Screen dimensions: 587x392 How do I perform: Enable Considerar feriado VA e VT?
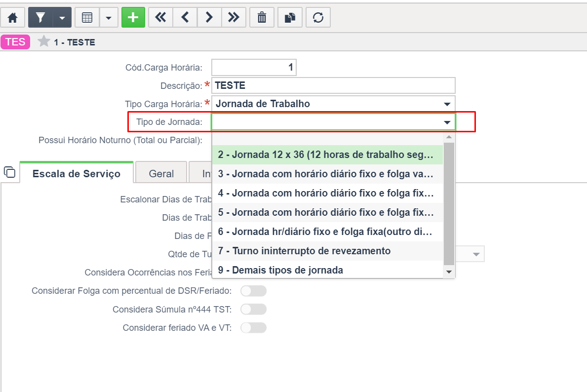[253, 327]
